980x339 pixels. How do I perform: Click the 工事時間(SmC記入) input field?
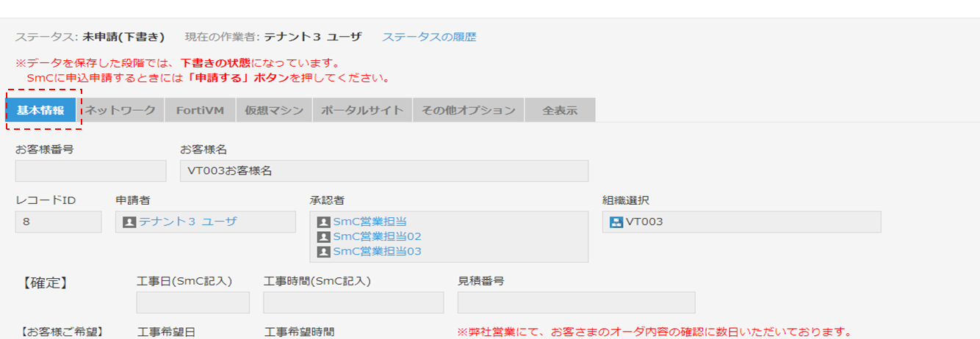[x=353, y=302]
